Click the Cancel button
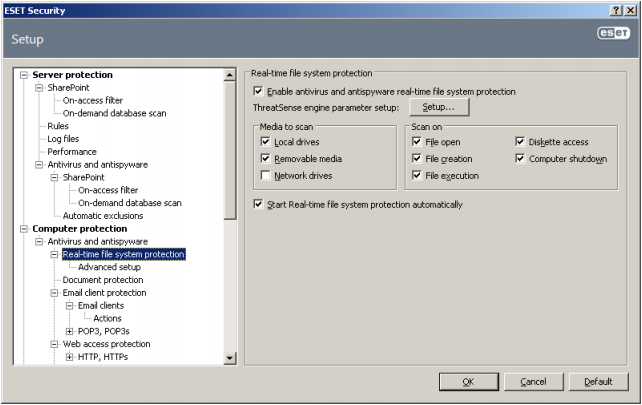Image resolution: width=642 pixels, height=405 pixels. point(533,382)
